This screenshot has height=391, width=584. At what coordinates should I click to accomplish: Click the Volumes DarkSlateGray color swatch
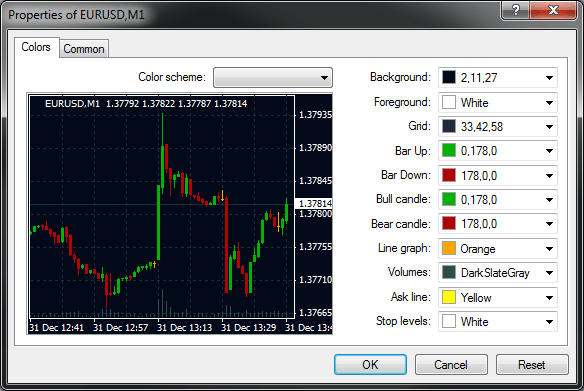pos(449,273)
